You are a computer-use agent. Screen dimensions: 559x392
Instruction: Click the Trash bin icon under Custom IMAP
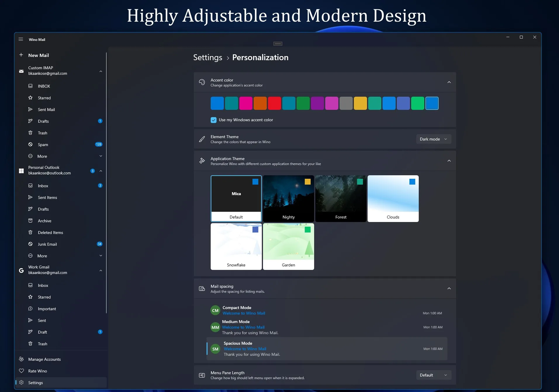[x=30, y=133]
